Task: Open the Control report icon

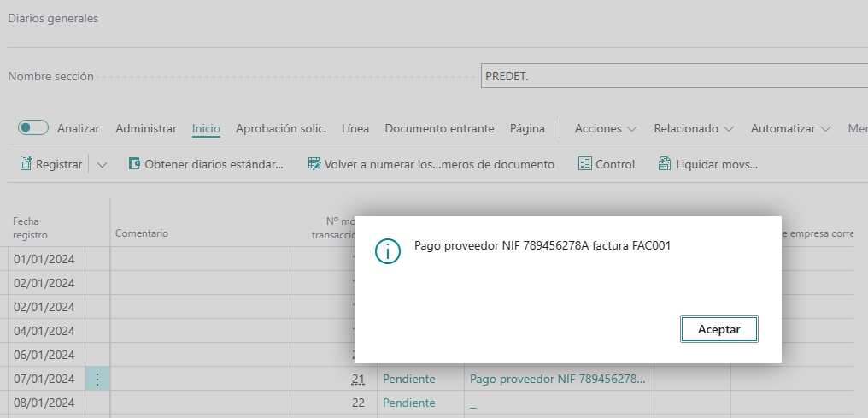Action: [585, 164]
